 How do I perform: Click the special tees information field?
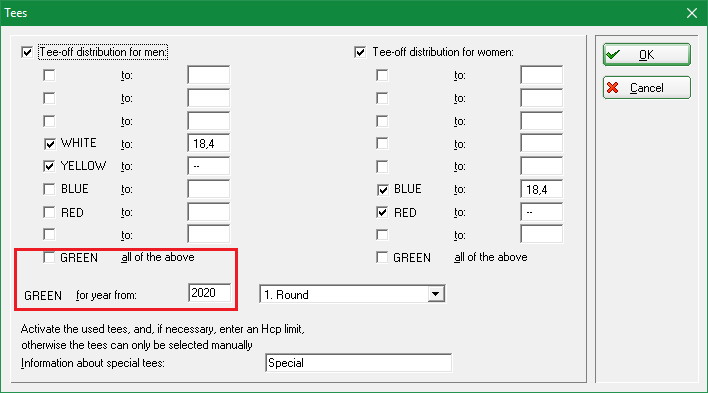pyautogui.click(x=359, y=363)
